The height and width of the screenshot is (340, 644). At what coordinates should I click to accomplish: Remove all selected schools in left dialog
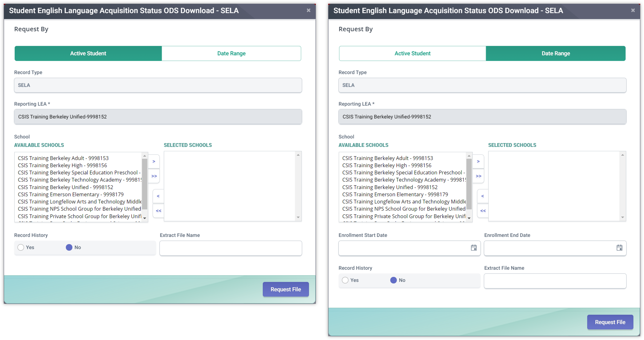pos(158,211)
